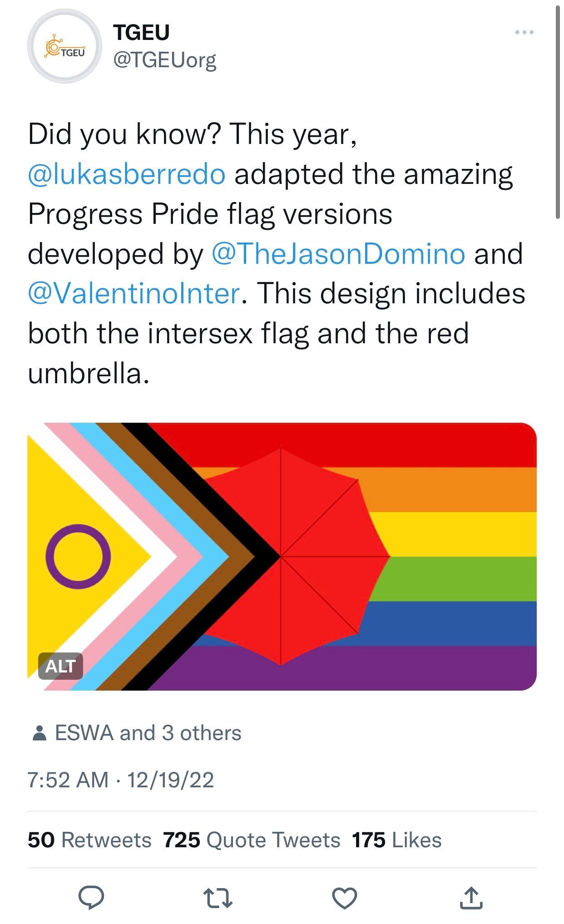The height and width of the screenshot is (924, 564).
Task: Open the @TheJasonDomino mention
Action: [339, 254]
